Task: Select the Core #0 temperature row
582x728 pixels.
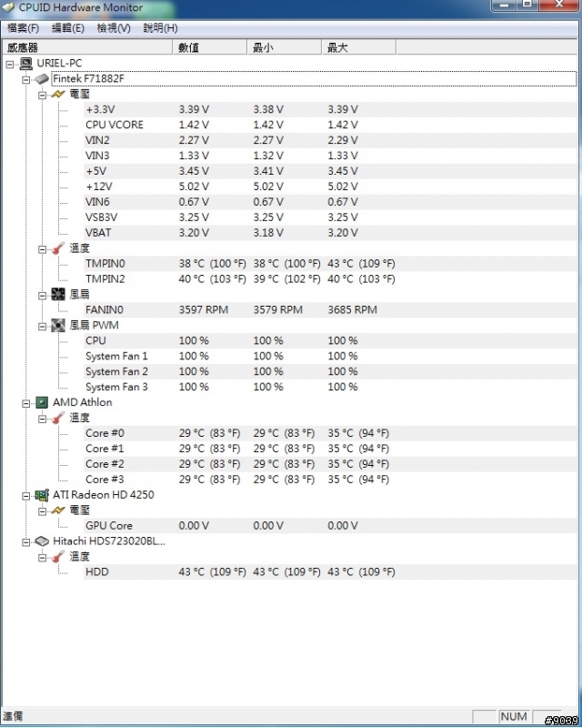Action: pos(330,433)
